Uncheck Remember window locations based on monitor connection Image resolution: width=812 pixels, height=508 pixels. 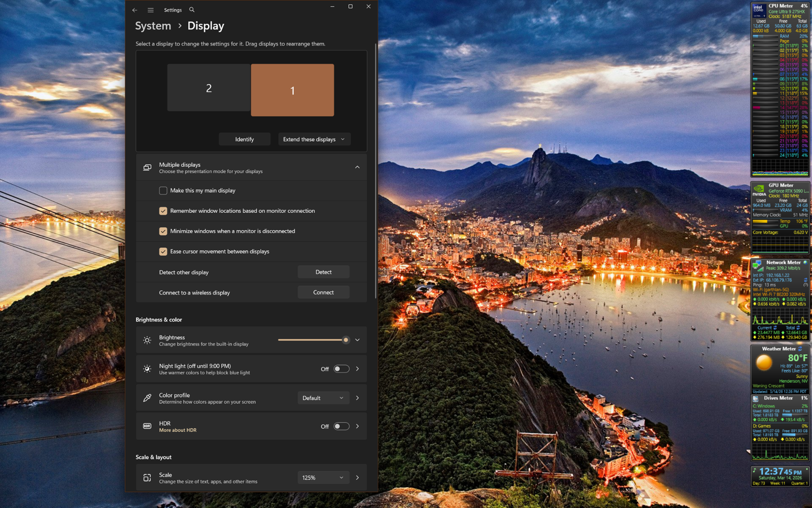(x=163, y=211)
